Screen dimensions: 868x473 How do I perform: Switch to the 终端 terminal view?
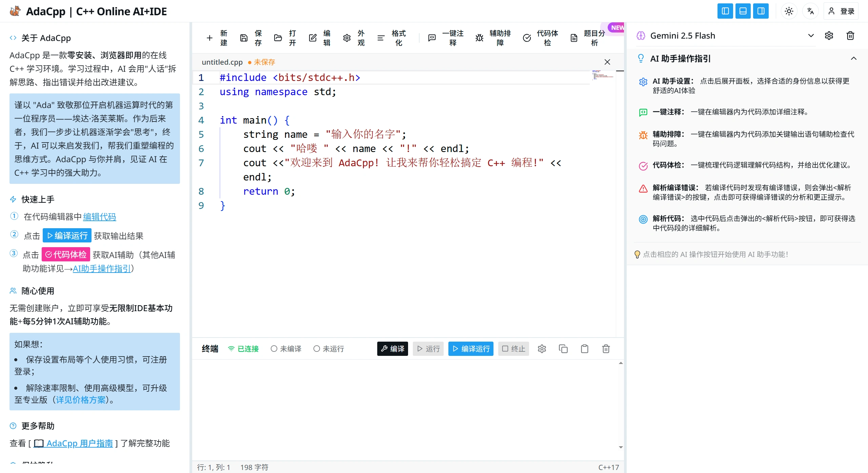pyautogui.click(x=209, y=348)
